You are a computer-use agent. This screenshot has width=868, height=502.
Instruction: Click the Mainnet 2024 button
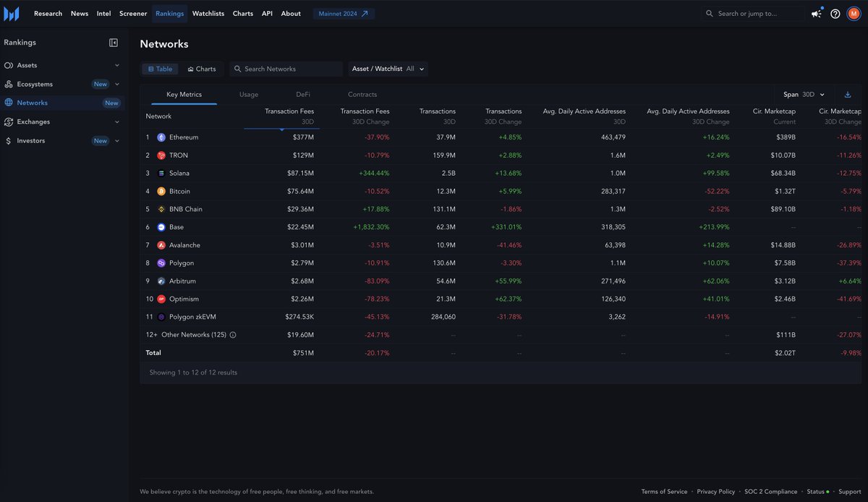pyautogui.click(x=344, y=13)
